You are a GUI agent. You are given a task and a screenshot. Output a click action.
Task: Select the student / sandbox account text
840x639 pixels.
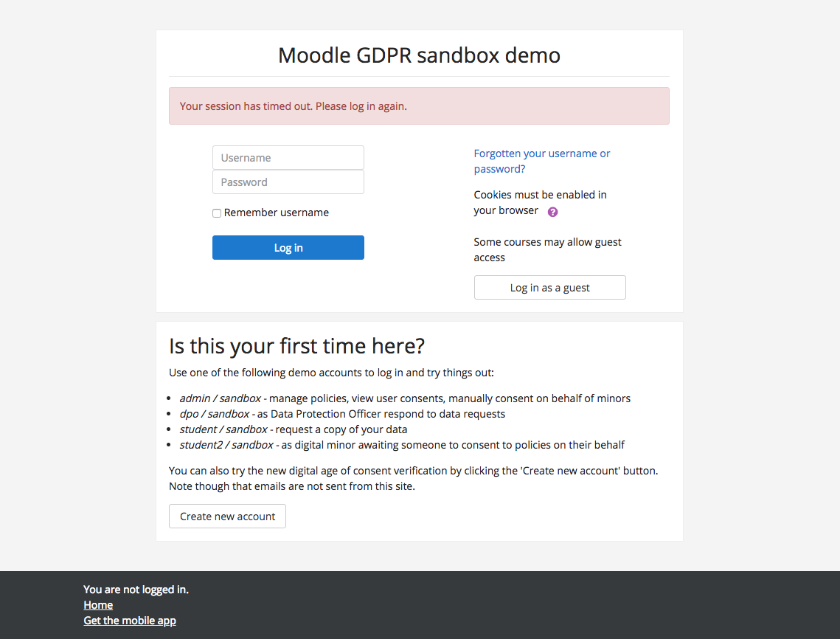coord(223,429)
